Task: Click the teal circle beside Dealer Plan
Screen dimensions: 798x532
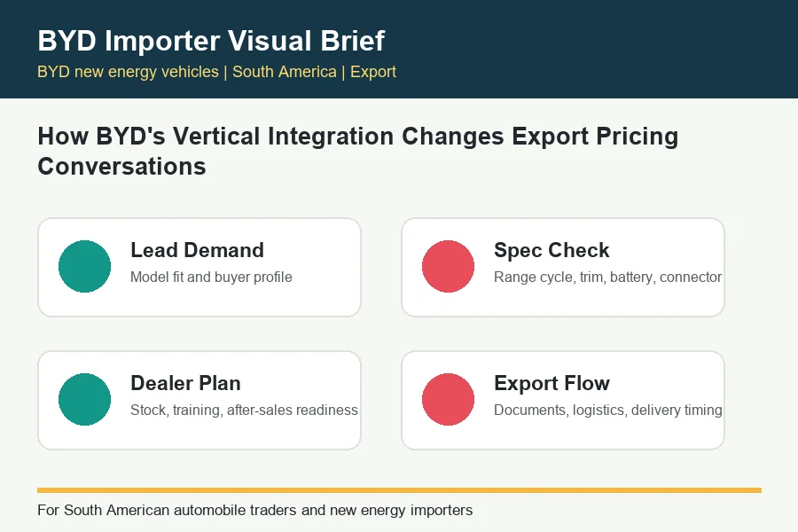Action: click(x=84, y=399)
